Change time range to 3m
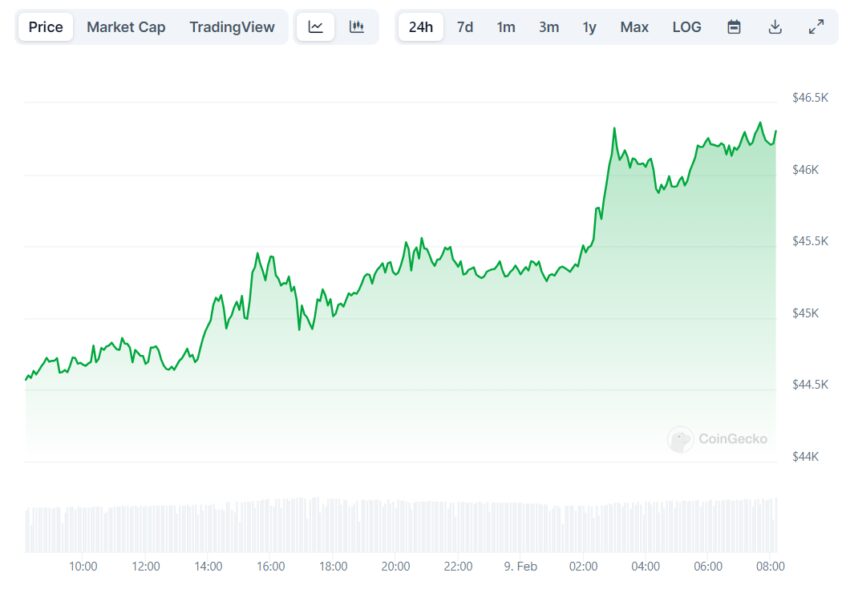The width and height of the screenshot is (850, 593). click(549, 27)
